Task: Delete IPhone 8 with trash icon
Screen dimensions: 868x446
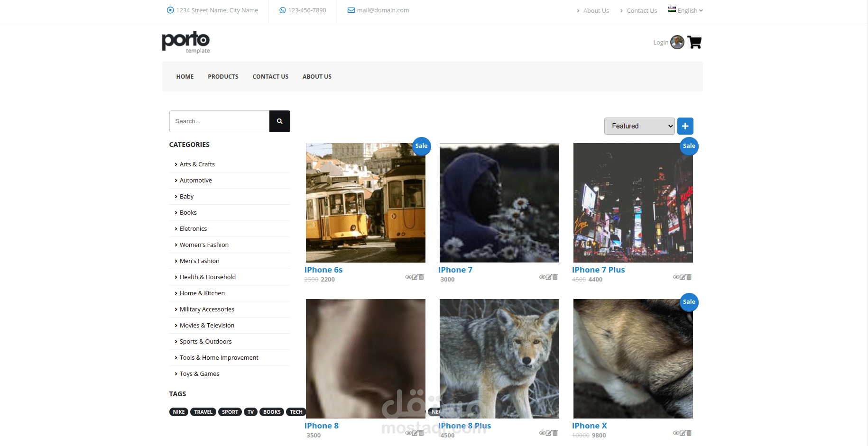Action: point(421,433)
